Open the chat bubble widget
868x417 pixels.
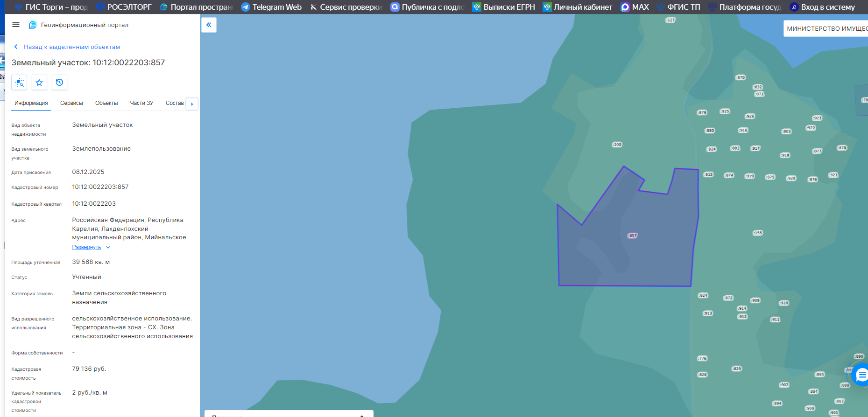(861, 375)
